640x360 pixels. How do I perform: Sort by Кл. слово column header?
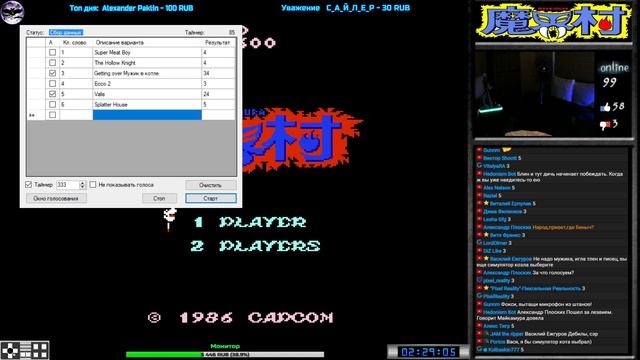tap(76, 42)
